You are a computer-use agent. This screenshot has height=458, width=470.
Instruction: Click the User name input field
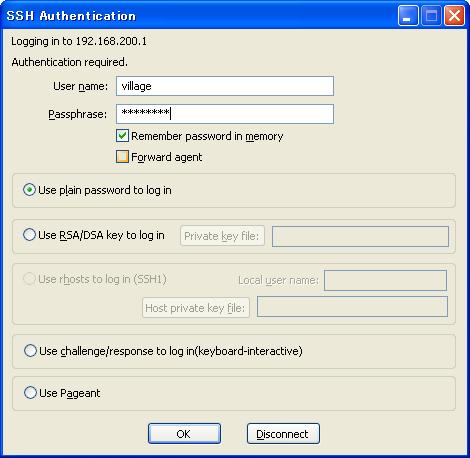tap(225, 86)
